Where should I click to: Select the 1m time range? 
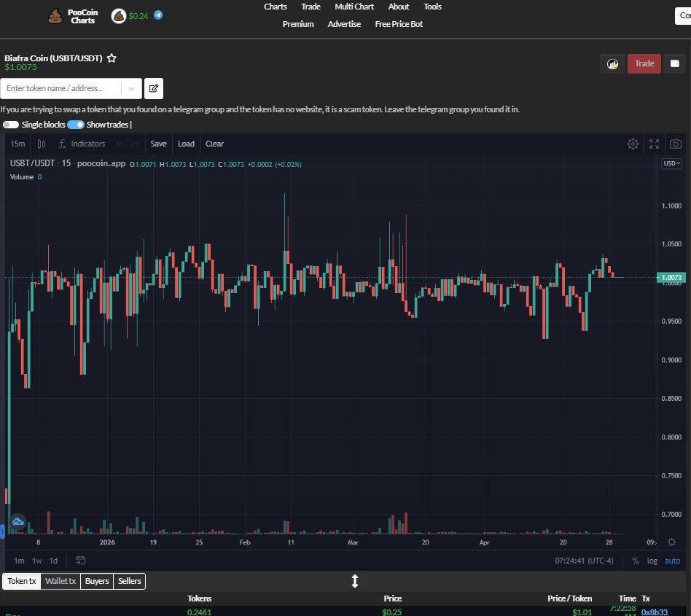[x=19, y=561]
